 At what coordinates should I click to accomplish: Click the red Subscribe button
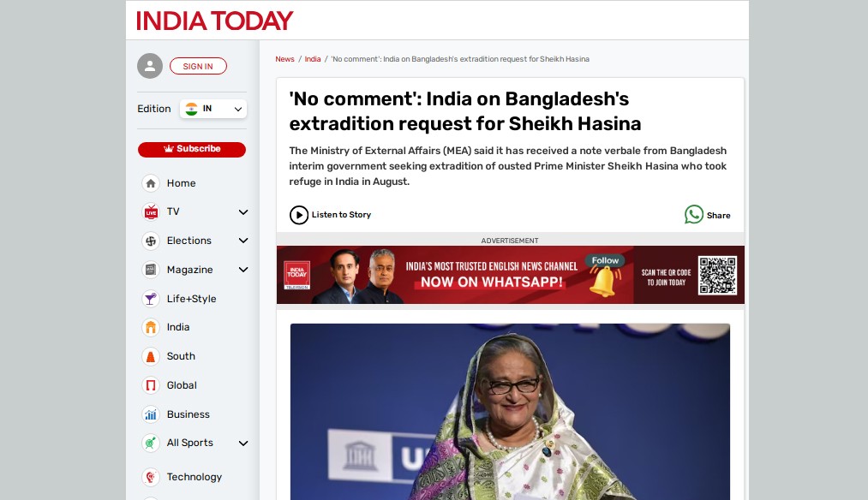click(192, 149)
